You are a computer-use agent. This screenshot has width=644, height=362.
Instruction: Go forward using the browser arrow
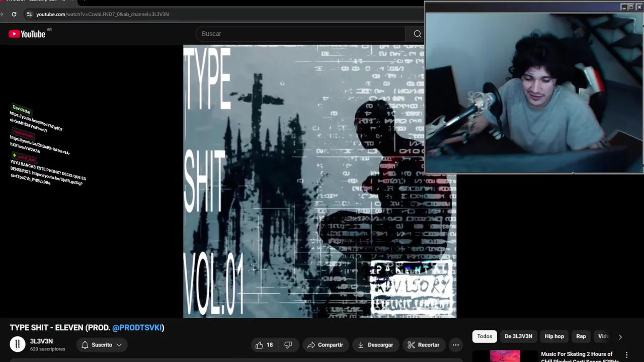[x=2, y=14]
